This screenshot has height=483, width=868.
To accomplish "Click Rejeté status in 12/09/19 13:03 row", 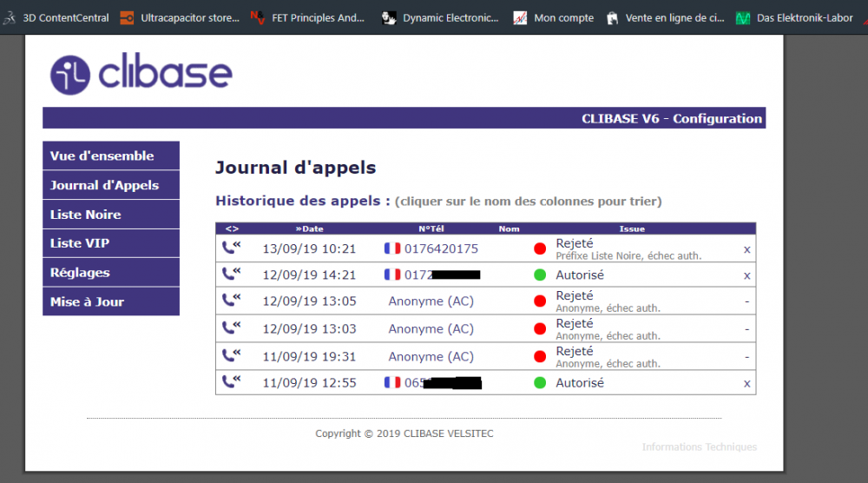I will [575, 323].
